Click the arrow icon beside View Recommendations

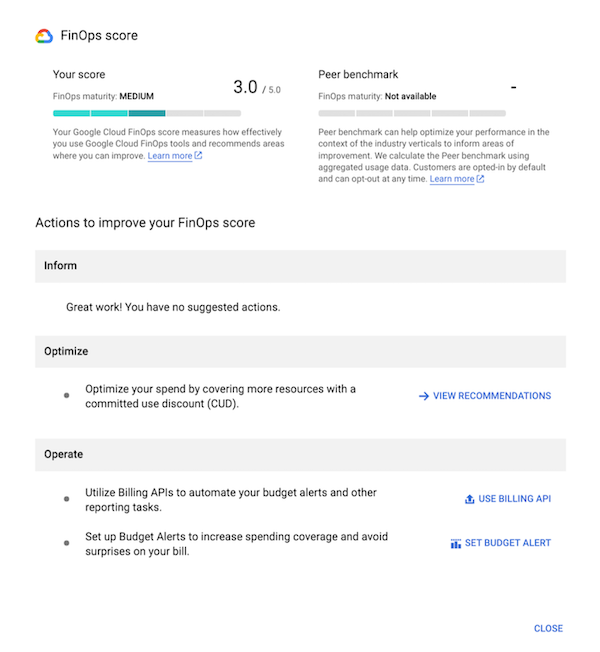point(424,396)
